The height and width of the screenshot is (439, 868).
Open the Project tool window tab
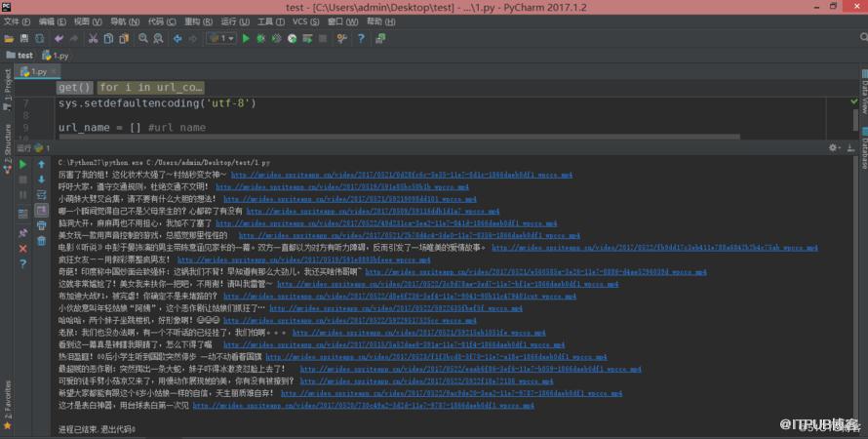(7, 89)
